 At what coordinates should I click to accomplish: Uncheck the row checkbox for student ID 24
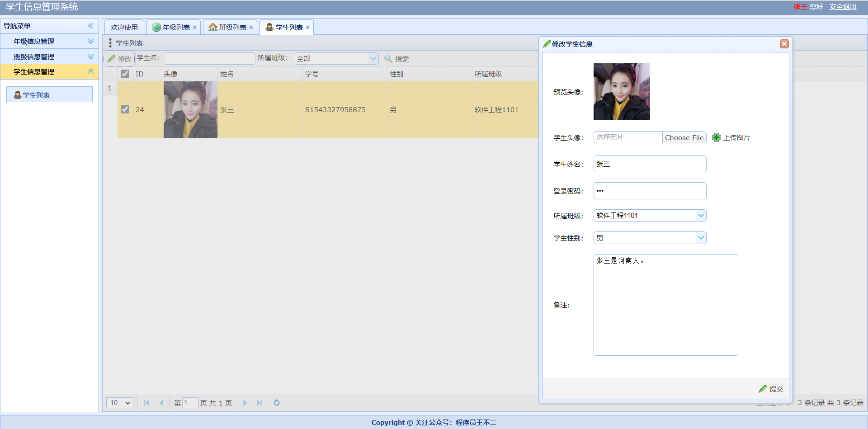tap(125, 109)
